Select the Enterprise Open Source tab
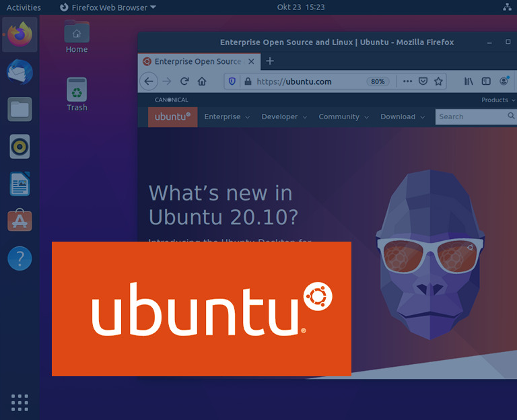 coord(198,61)
